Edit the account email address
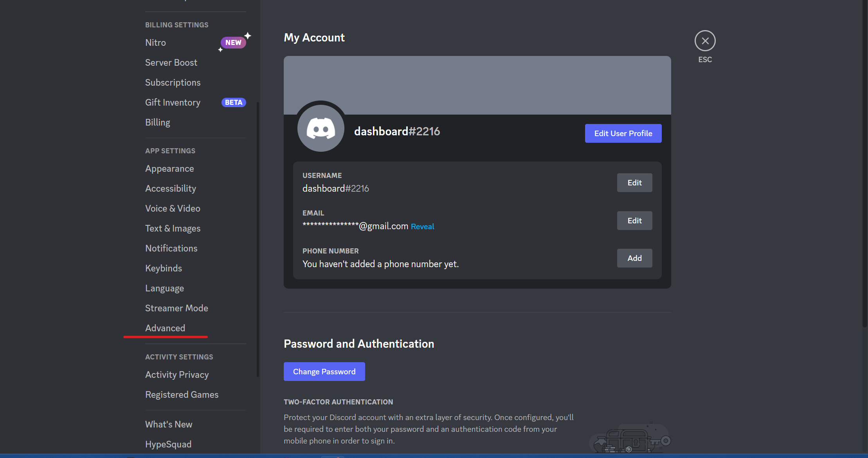868x458 pixels. pyautogui.click(x=634, y=220)
